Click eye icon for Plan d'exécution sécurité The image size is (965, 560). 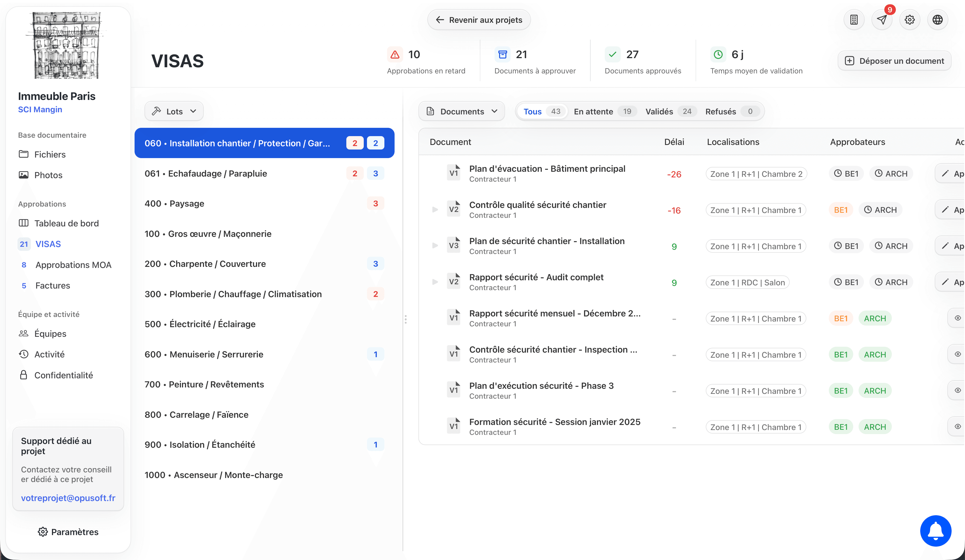coord(957,390)
